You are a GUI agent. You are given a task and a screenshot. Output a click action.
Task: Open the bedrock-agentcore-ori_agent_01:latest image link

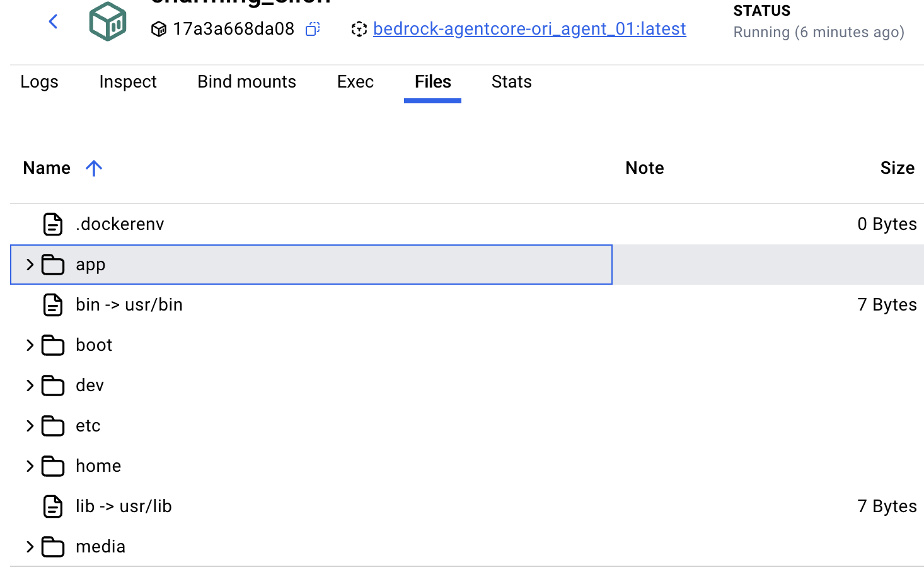pos(529,28)
